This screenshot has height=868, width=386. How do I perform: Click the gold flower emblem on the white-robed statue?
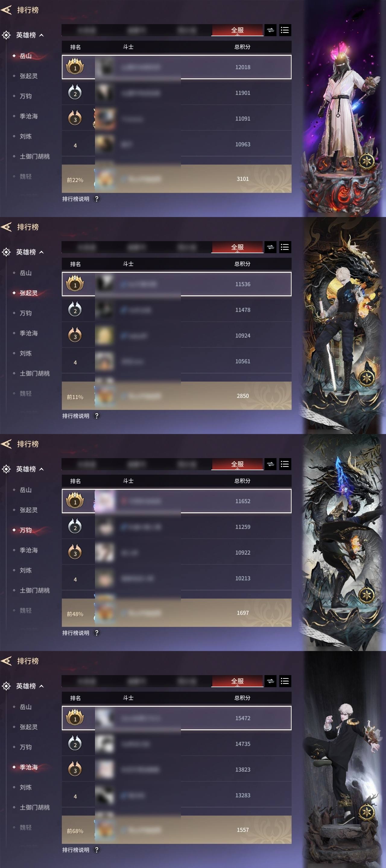366,161
